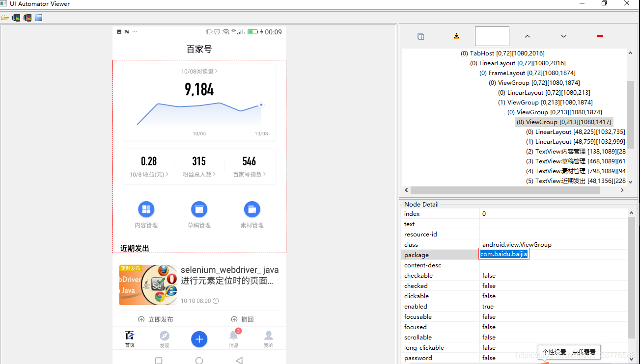Image resolution: width=640 pixels, height=364 pixels.
Task: Click the first Device Screenshot toolbar icon
Action: pos(16,18)
